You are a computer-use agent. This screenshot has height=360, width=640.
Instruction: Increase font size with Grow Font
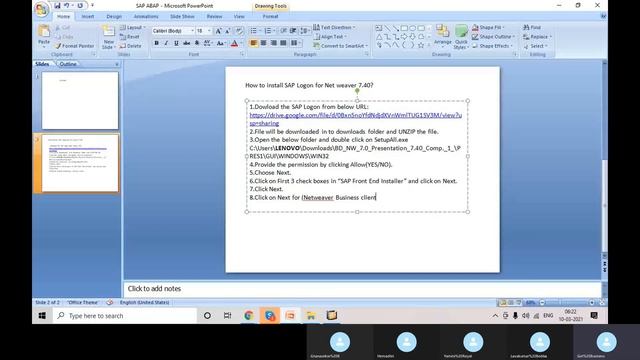click(x=218, y=31)
